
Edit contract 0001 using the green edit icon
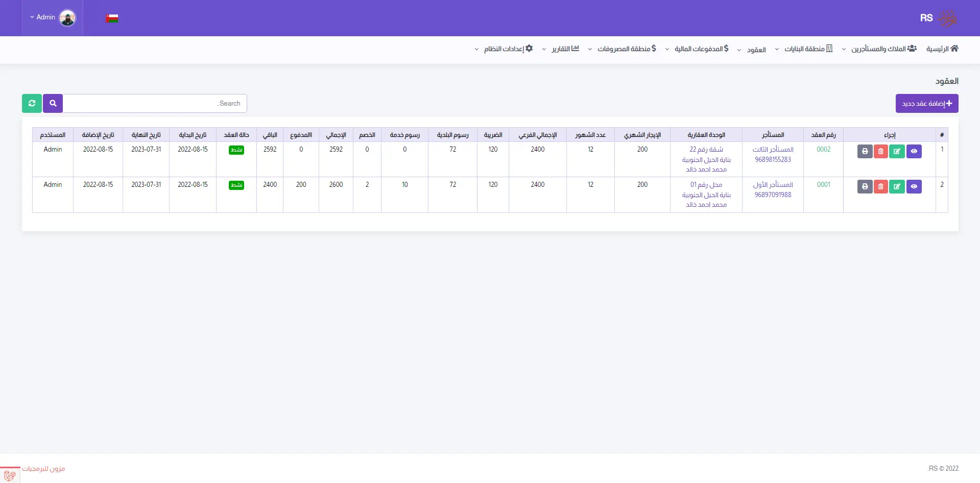pyautogui.click(x=897, y=187)
